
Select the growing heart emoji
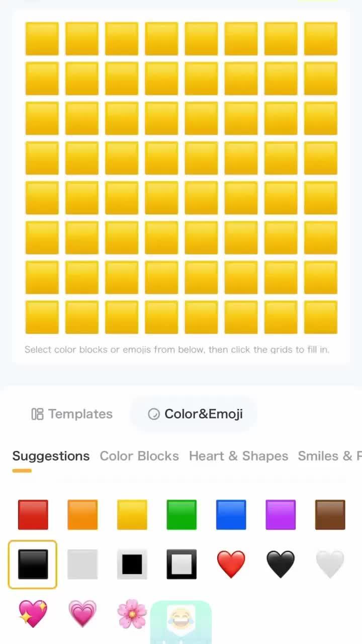tap(82, 614)
